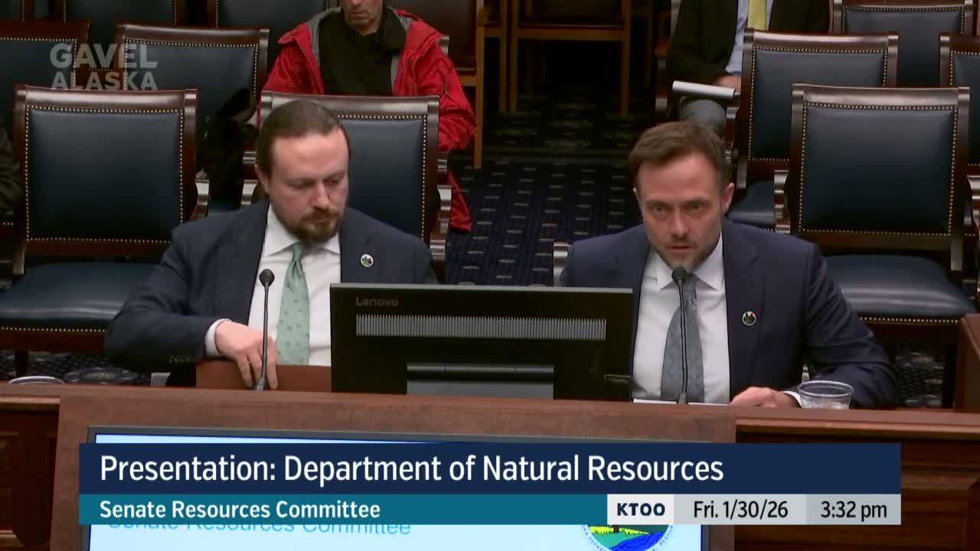Screen dimensions: 980x551
Task: Click the KTOO station logo
Action: click(x=641, y=510)
